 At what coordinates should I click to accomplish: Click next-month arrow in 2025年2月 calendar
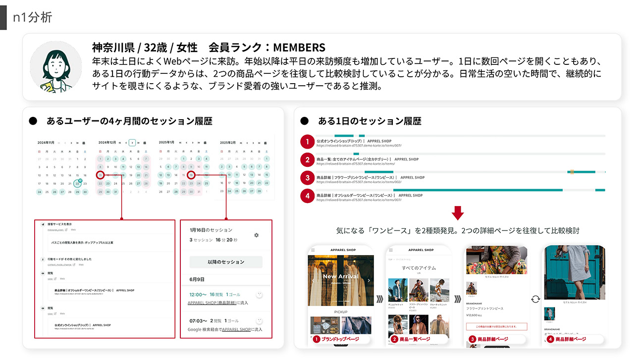coord(253,143)
